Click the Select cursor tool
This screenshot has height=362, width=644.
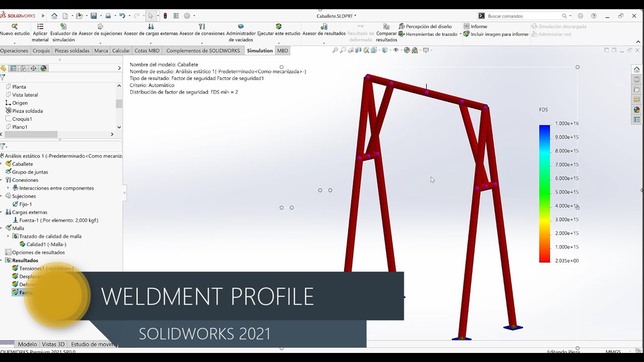tap(150, 16)
